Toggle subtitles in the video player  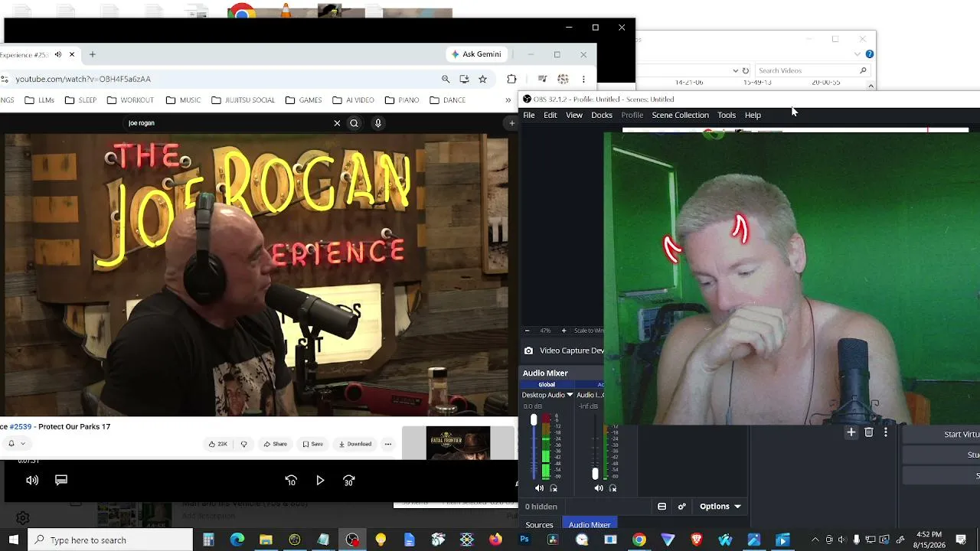pyautogui.click(x=61, y=480)
